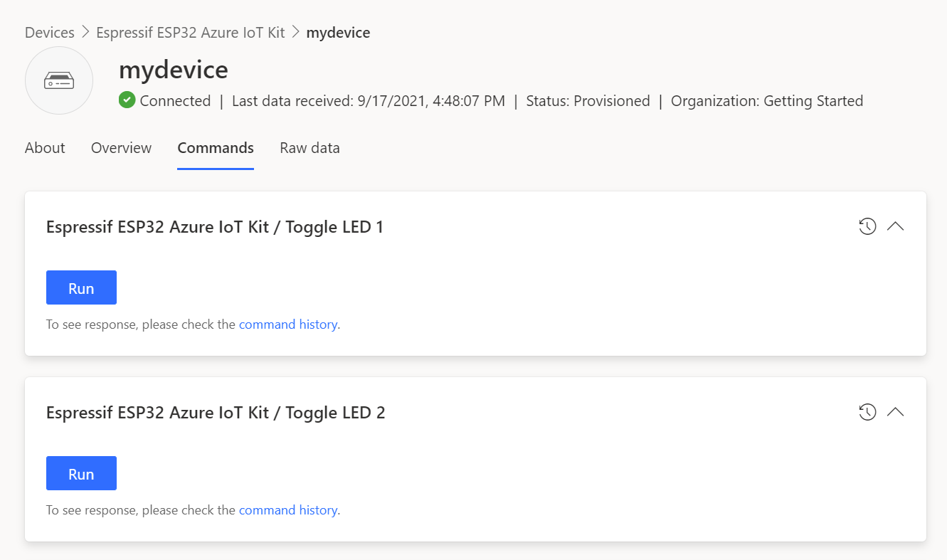The image size is (947, 560).
Task: Collapse the Toggle LED 2 command card
Action: [x=896, y=413]
